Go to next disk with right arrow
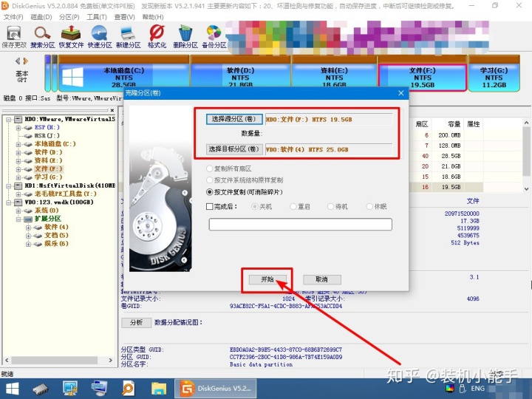This screenshot has height=399, width=532. (25, 61)
